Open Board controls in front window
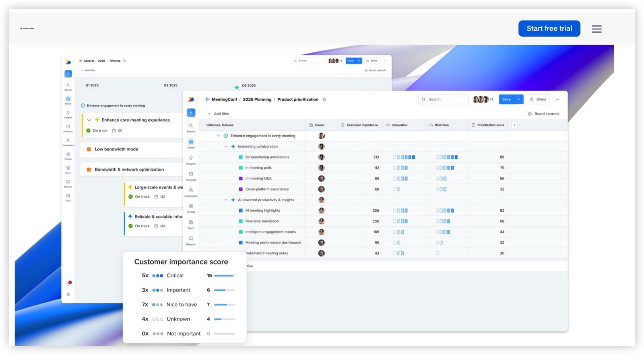 click(543, 114)
